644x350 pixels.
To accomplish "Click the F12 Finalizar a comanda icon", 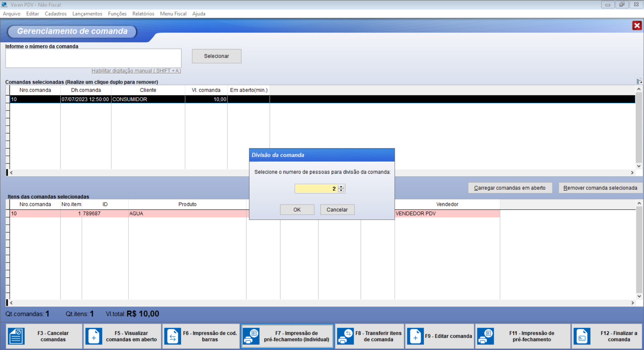I will (x=582, y=336).
